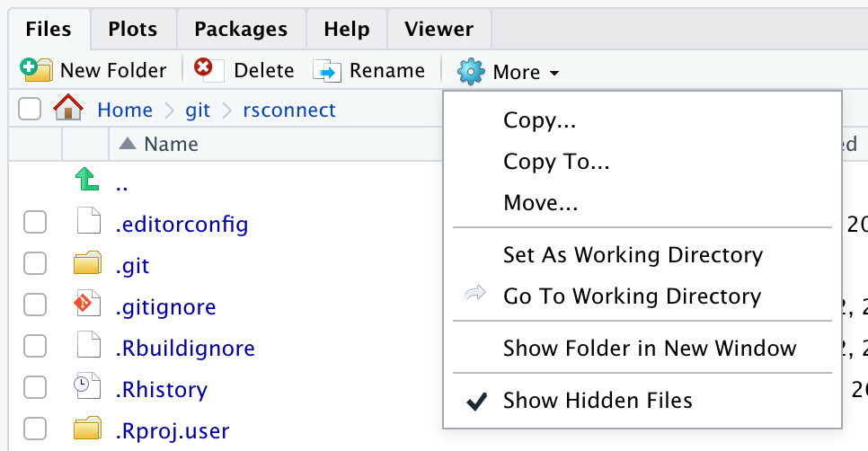Viewport: 868px width, 451px height.
Task: Click the New Folder icon
Action: [36, 70]
